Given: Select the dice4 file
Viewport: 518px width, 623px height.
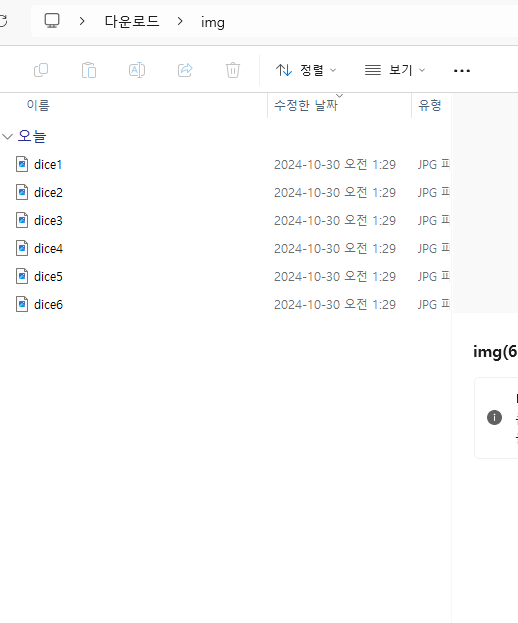Looking at the screenshot, I should pos(48,249).
